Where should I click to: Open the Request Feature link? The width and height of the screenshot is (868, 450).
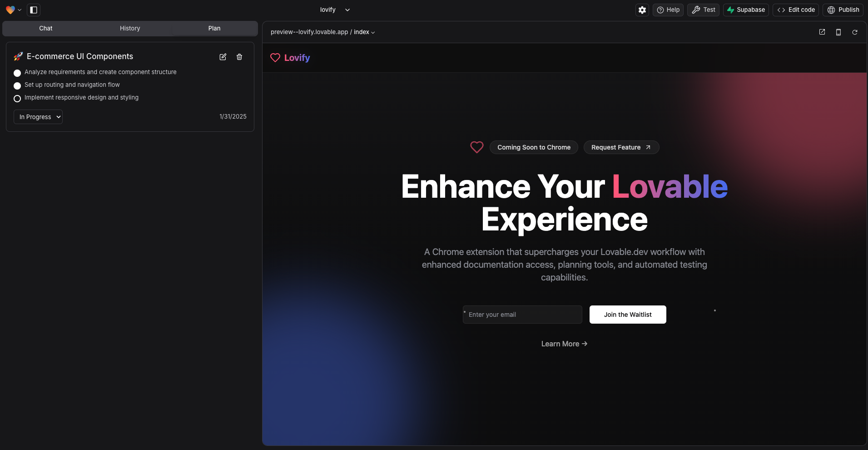coord(621,147)
